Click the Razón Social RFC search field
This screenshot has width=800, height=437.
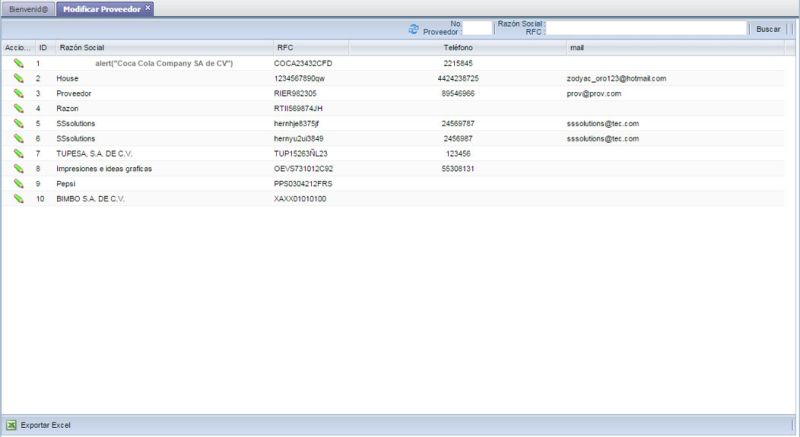point(646,29)
